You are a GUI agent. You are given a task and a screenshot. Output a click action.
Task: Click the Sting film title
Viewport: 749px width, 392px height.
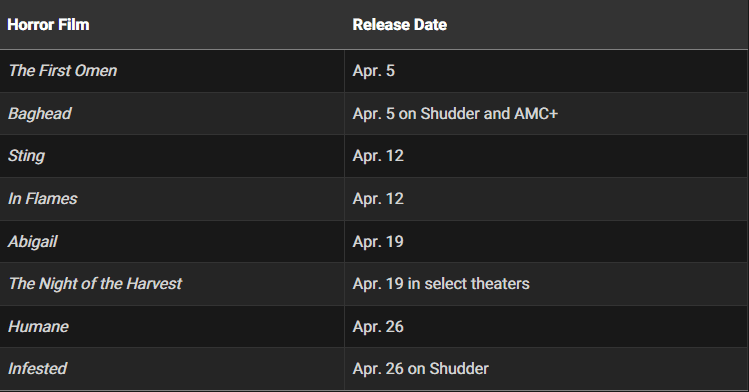click(26, 156)
